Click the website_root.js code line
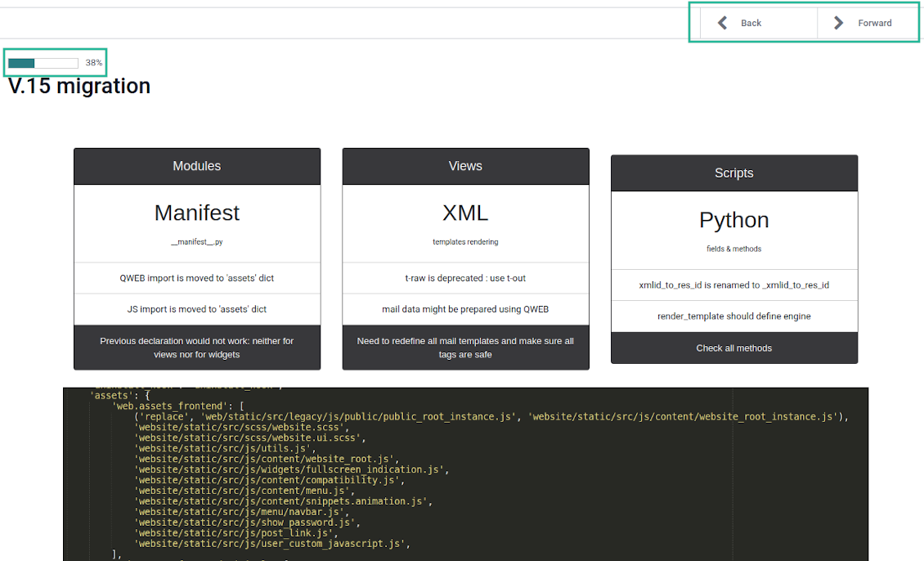Viewport: 924px width, 561px height. click(267, 459)
